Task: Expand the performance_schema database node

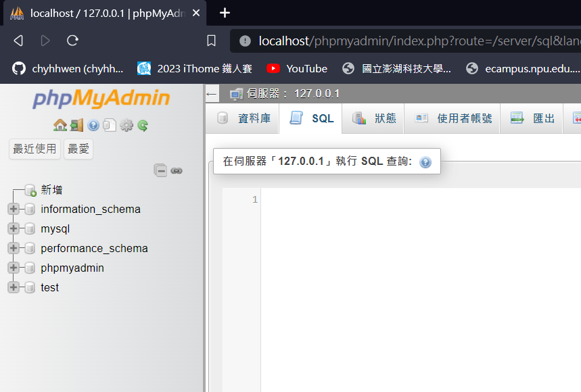Action: 14,248
